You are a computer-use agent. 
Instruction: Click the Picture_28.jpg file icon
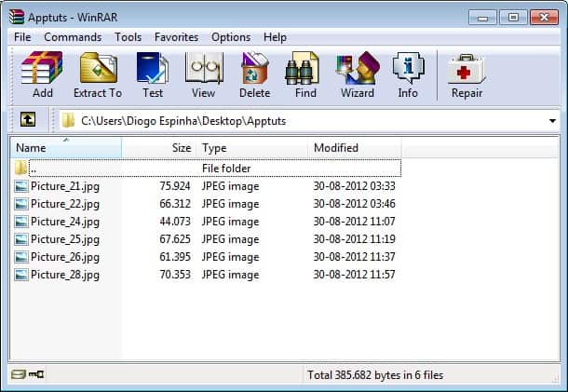click(21, 275)
